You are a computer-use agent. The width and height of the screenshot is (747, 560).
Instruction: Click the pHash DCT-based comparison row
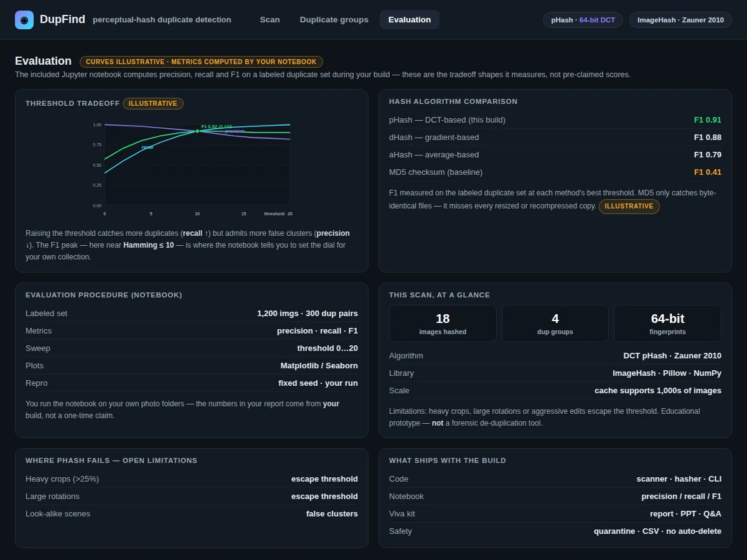point(555,120)
